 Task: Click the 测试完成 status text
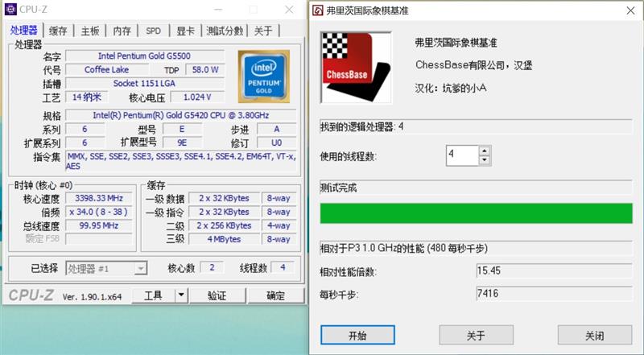coord(338,188)
